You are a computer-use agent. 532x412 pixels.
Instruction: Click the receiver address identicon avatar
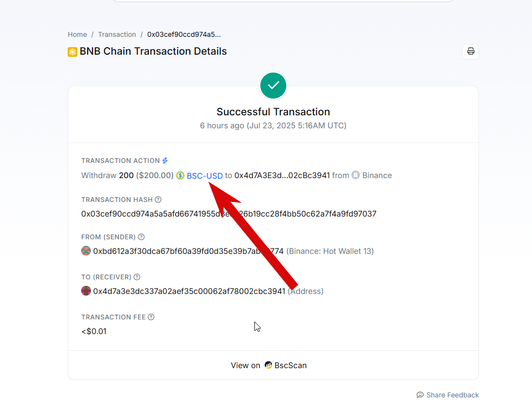(86, 291)
